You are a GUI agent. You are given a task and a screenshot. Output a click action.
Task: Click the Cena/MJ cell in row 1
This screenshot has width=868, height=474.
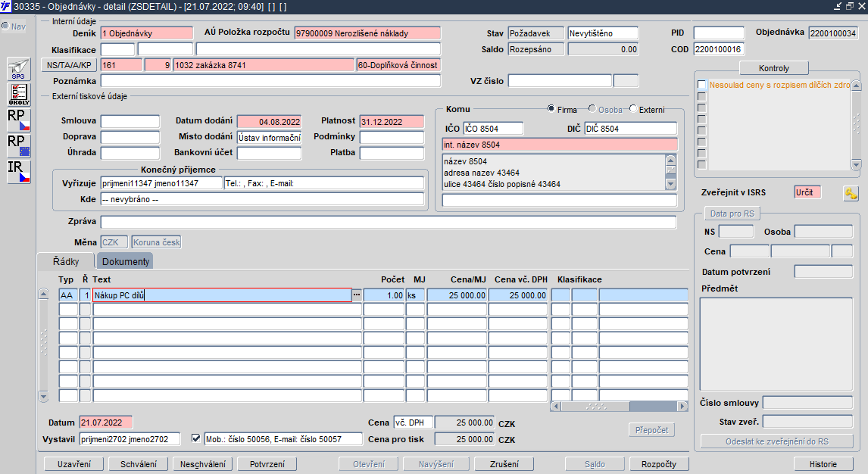pyautogui.click(x=457, y=295)
